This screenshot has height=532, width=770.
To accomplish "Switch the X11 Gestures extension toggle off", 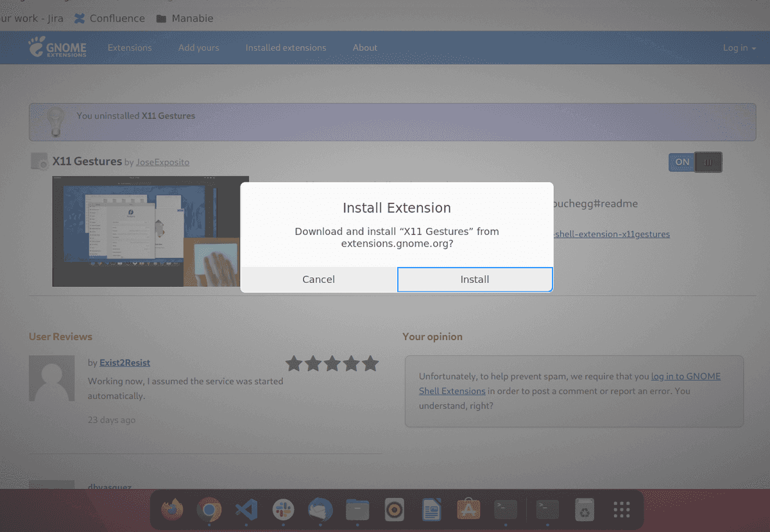I will pyautogui.click(x=695, y=162).
